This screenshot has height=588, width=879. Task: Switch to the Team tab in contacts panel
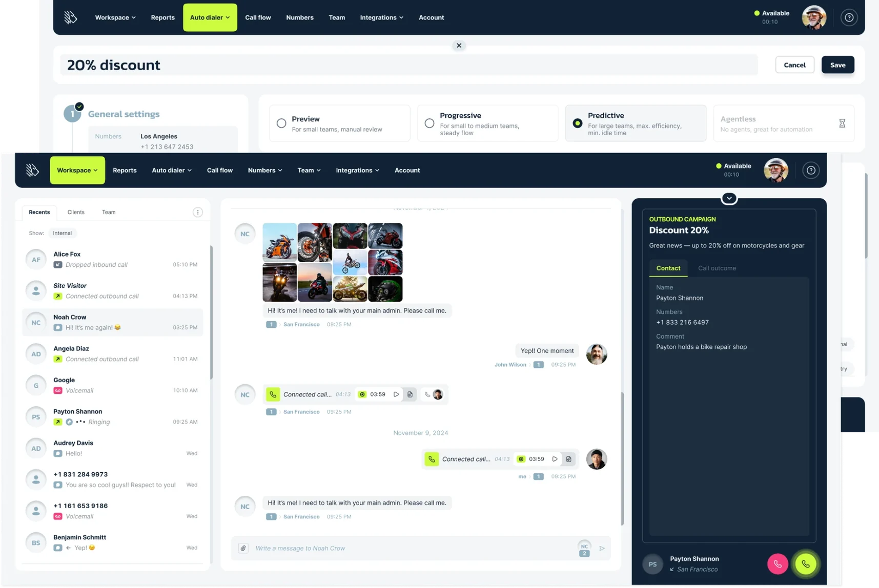pos(109,212)
